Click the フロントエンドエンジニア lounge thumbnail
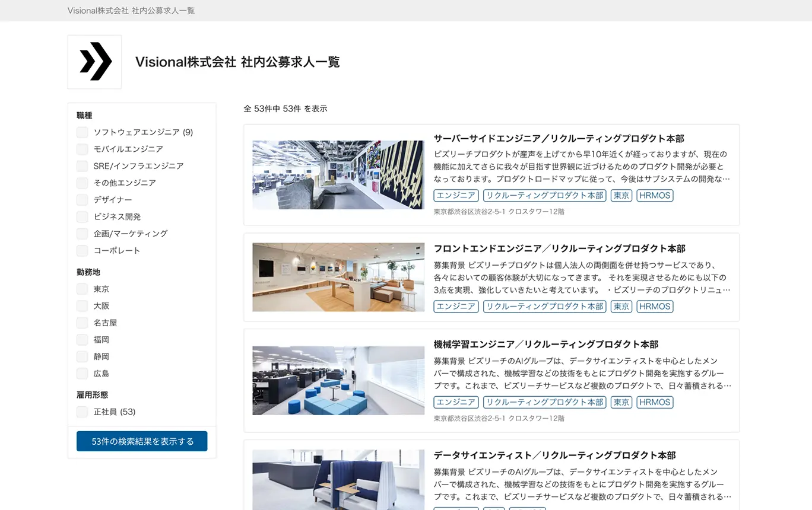812x510 pixels. pos(338,277)
